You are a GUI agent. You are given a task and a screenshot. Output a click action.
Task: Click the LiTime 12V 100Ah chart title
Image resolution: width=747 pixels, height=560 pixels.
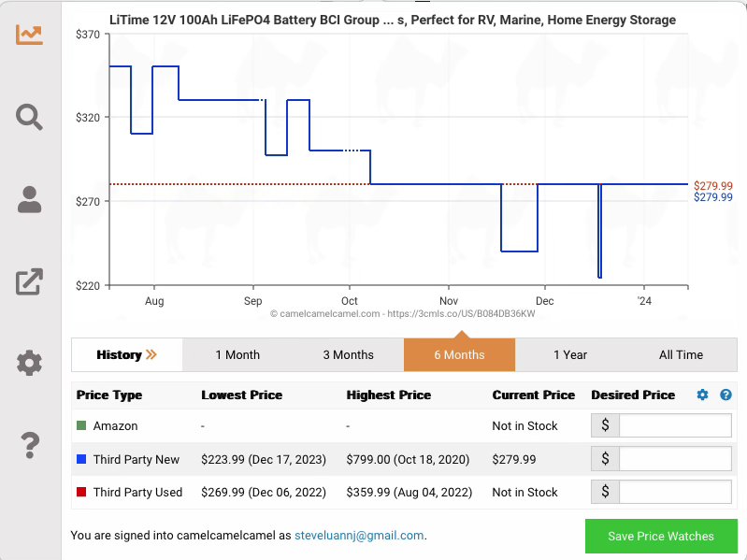[393, 20]
